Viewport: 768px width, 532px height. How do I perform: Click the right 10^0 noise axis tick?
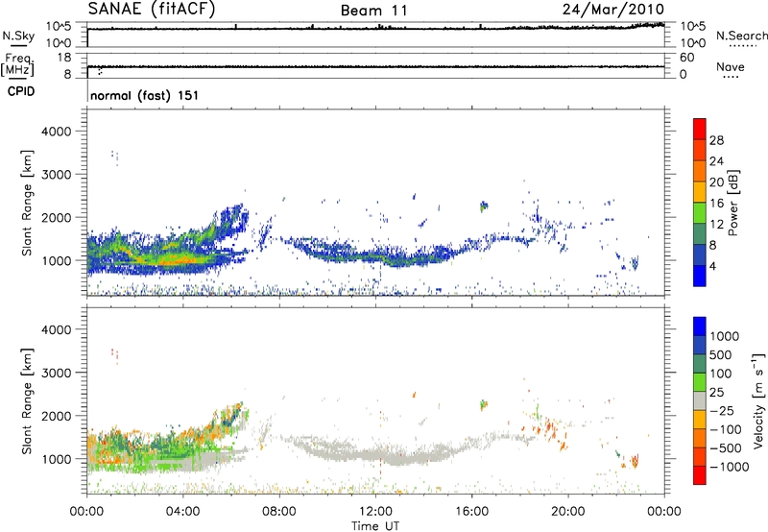point(693,43)
